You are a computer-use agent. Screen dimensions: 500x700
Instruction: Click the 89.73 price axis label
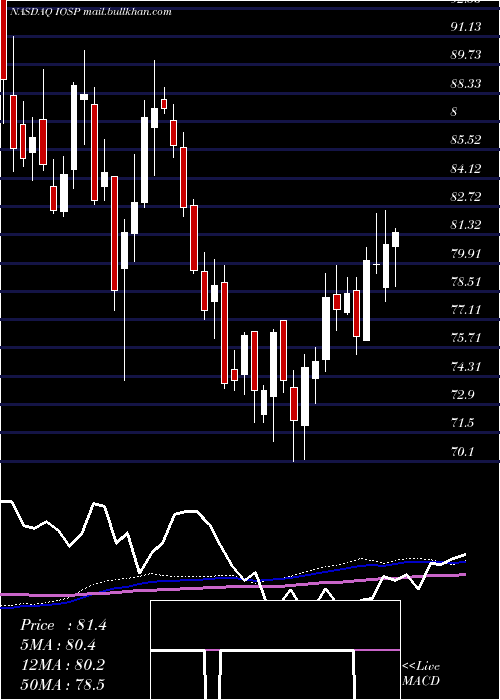(x=466, y=55)
